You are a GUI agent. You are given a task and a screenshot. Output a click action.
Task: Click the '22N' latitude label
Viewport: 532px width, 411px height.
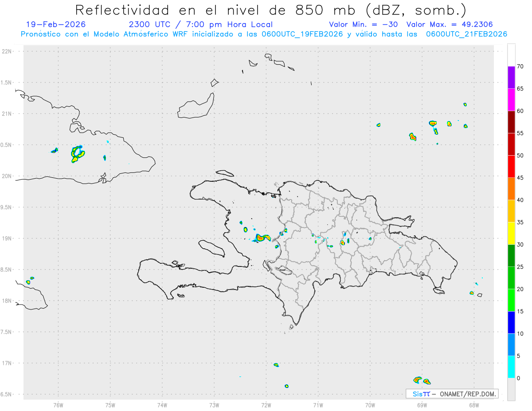tap(7, 51)
